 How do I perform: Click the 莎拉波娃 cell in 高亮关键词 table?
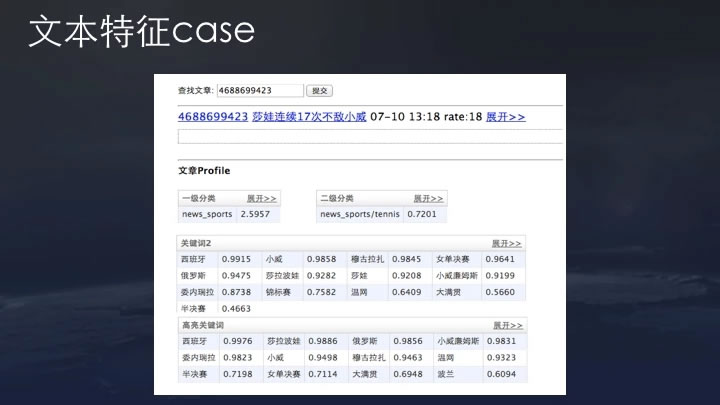click(x=284, y=341)
